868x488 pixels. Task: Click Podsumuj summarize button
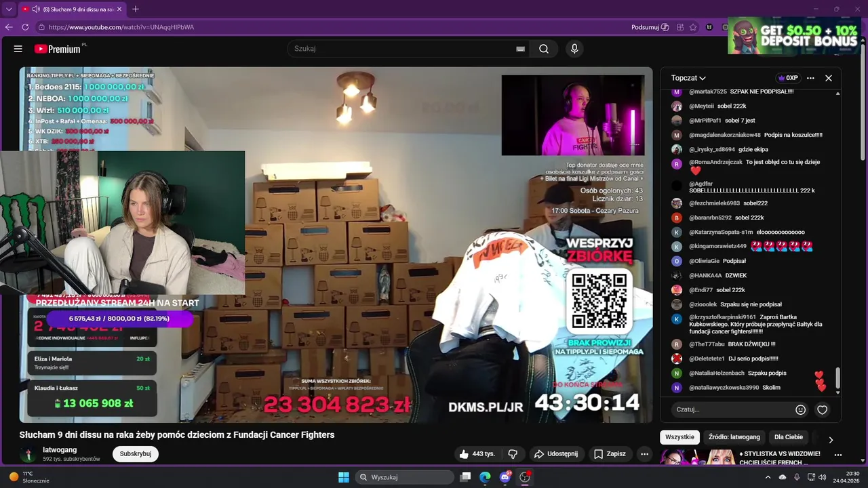[x=650, y=27]
